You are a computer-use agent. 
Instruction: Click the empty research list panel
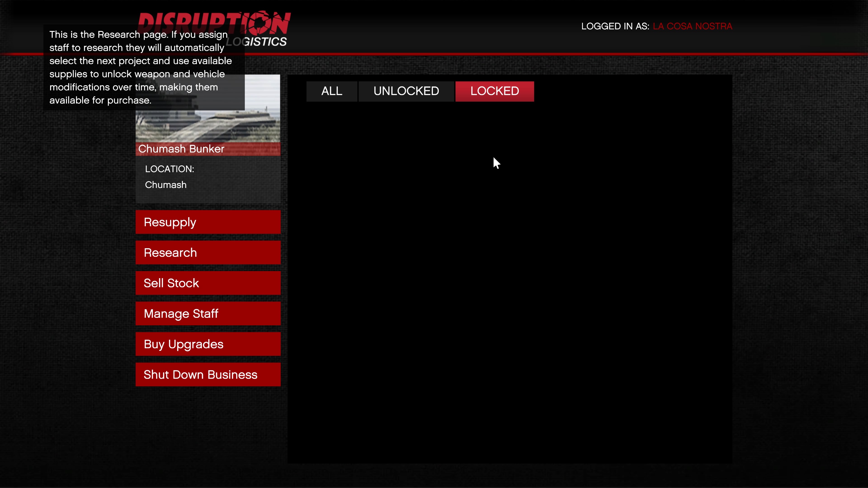coord(509,283)
